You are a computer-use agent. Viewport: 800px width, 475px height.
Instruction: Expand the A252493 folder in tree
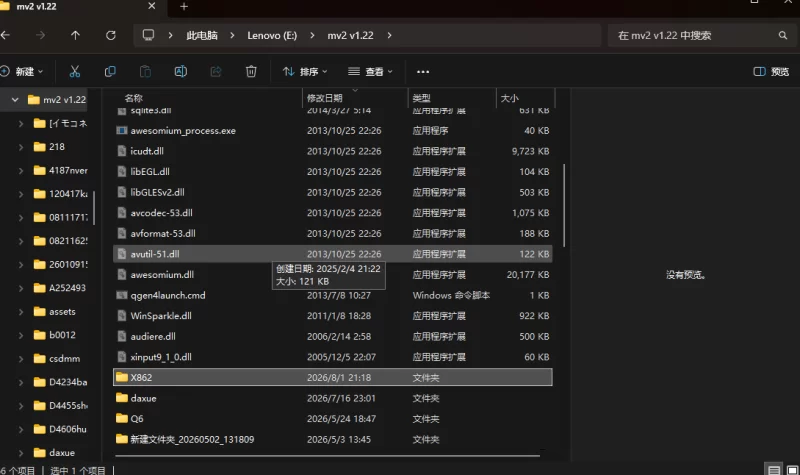(21, 288)
